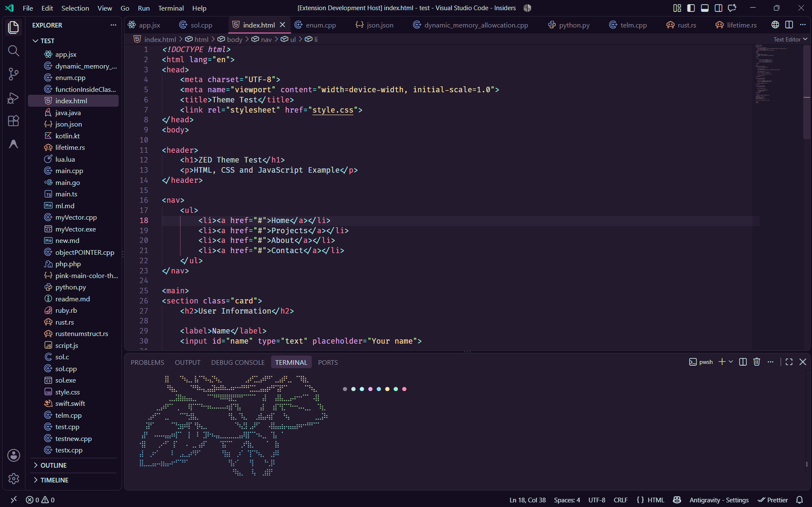Switch to the python.py editor tab
Viewport: 812px width, 507px height.
click(569, 25)
